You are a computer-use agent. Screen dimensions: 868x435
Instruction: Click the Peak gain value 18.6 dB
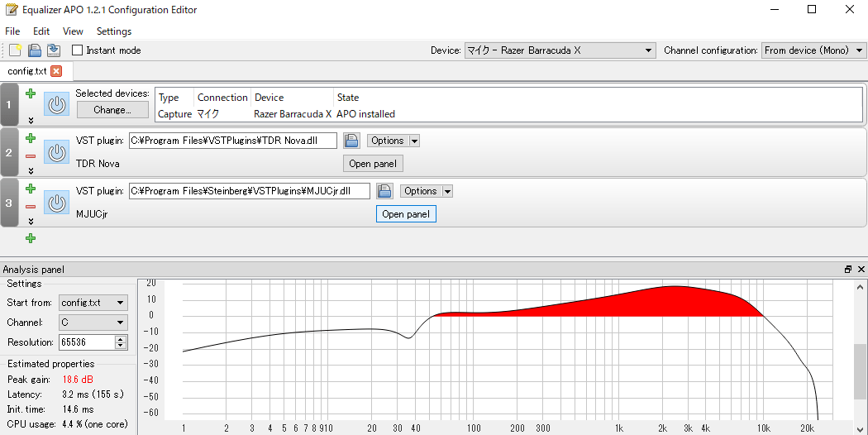tap(78, 380)
